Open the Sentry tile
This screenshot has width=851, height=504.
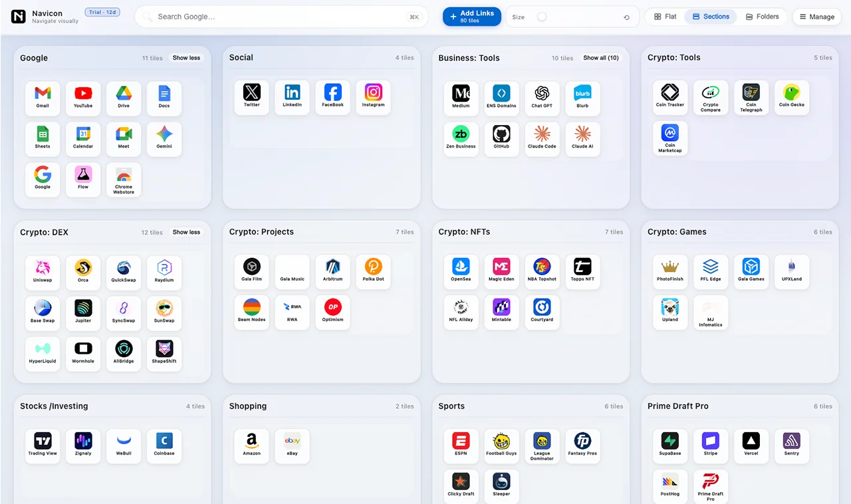pos(792,446)
